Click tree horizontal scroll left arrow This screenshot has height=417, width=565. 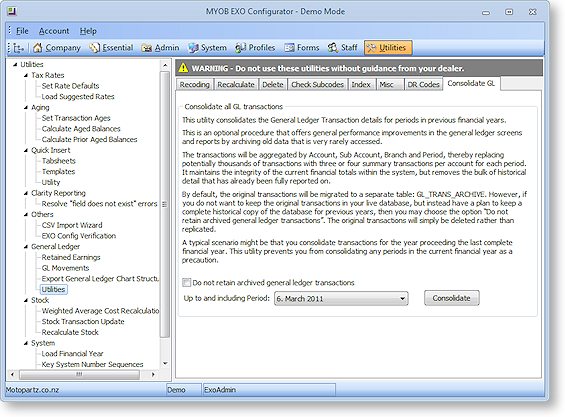tap(12, 374)
